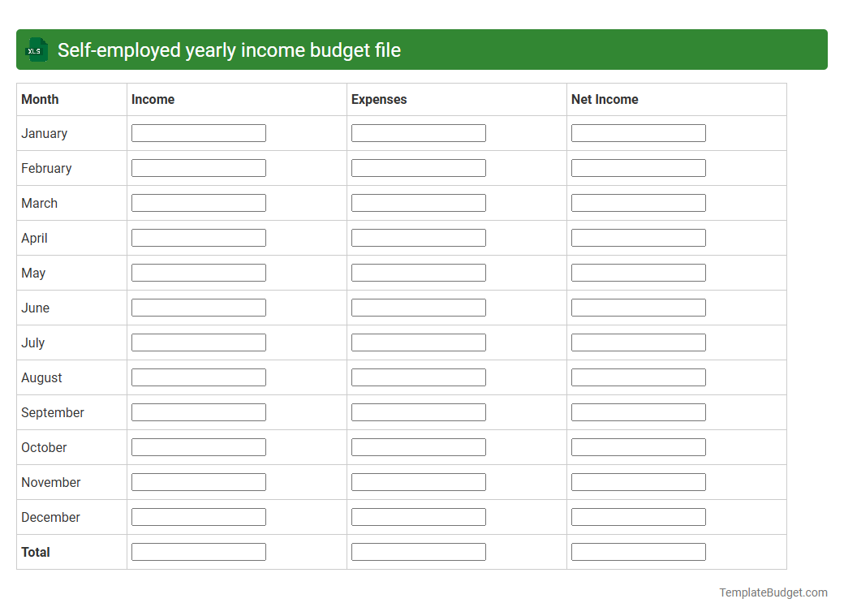Image resolution: width=844 pixels, height=616 pixels.
Task: Select the September Expenses entry box
Action: pyautogui.click(x=418, y=411)
